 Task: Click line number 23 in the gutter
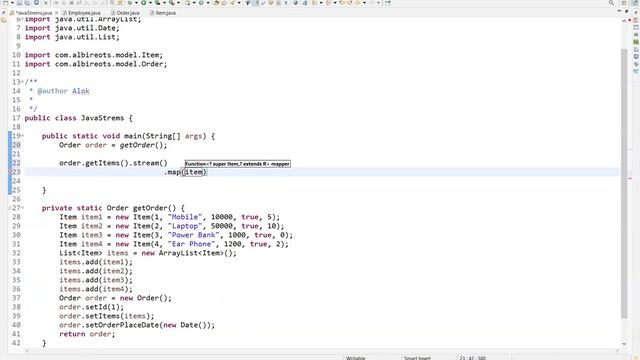16,172
